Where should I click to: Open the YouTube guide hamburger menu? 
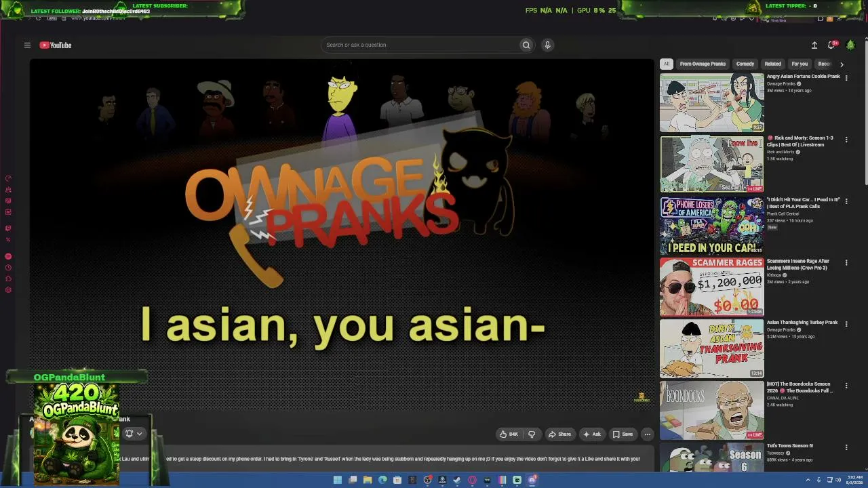pos(27,45)
